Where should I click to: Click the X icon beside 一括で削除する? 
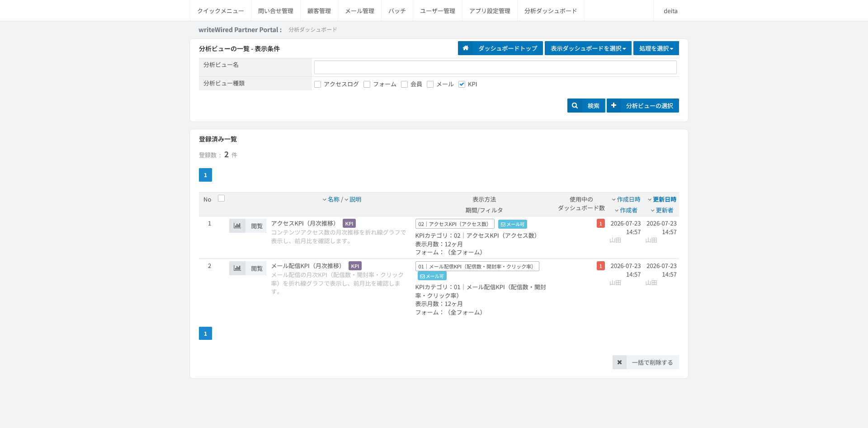tap(619, 362)
